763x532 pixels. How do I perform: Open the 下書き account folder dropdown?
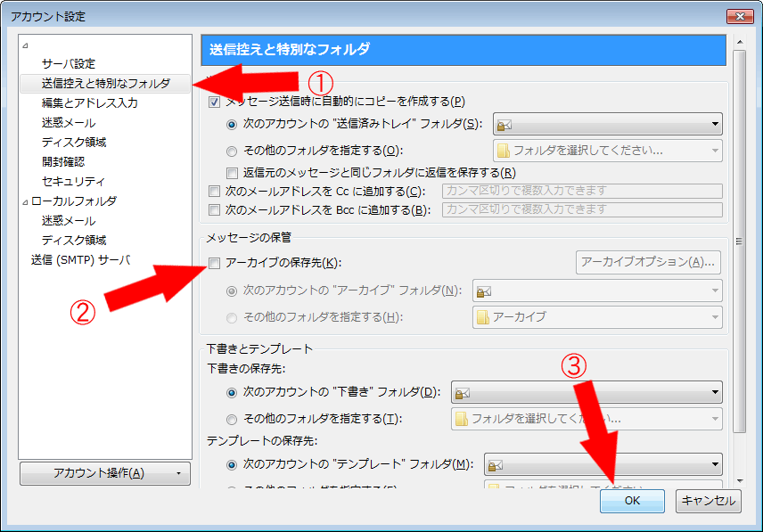[587, 392]
